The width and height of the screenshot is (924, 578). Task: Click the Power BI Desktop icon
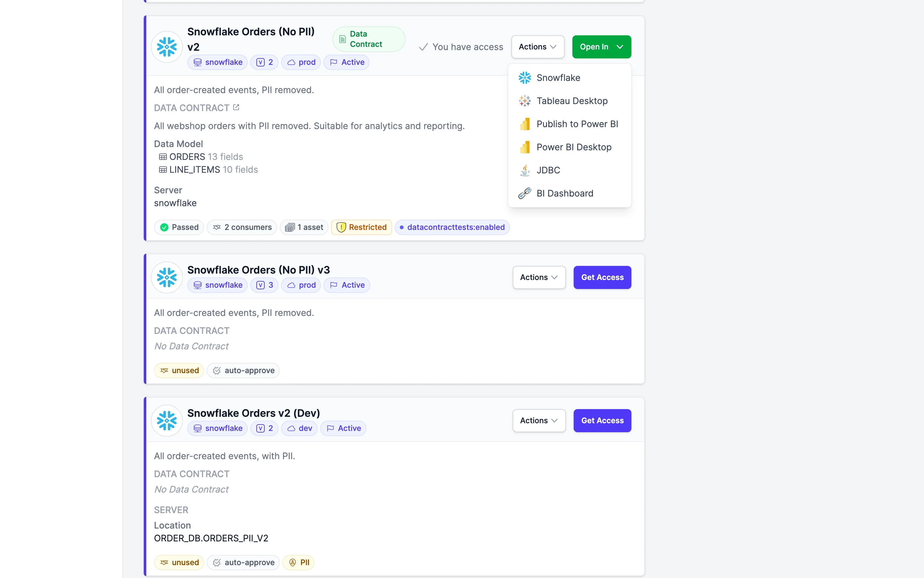click(x=525, y=147)
